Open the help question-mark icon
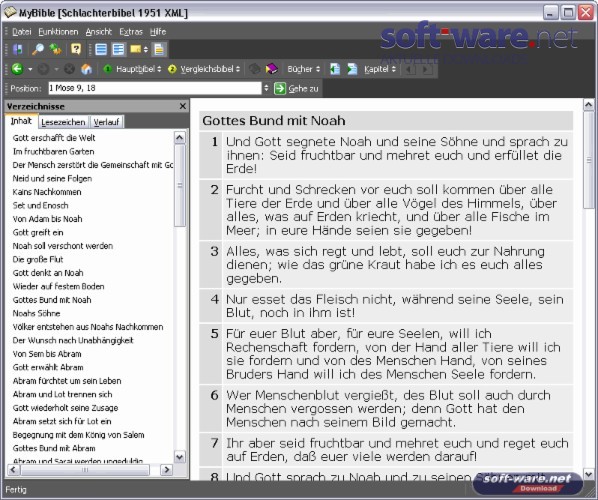The image size is (598, 500). click(76, 49)
